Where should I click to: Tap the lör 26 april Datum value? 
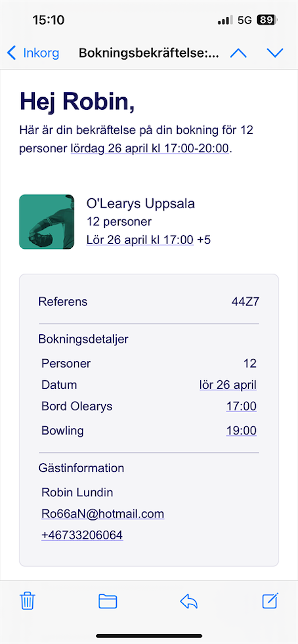click(x=228, y=385)
